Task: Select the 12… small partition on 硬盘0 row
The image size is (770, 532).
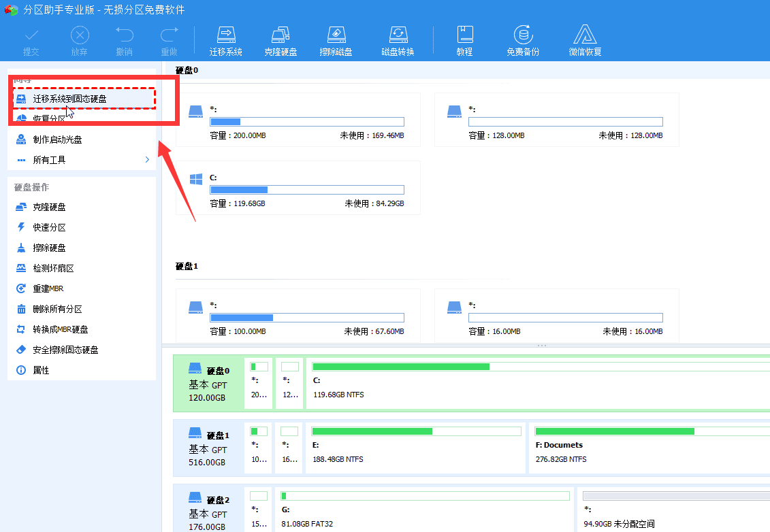Action: (290, 383)
